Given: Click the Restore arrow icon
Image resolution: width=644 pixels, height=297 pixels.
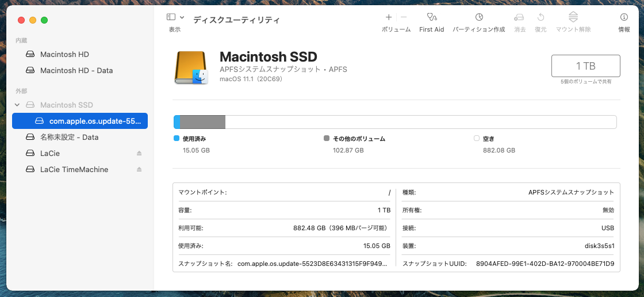Looking at the screenshot, I should coord(541,17).
